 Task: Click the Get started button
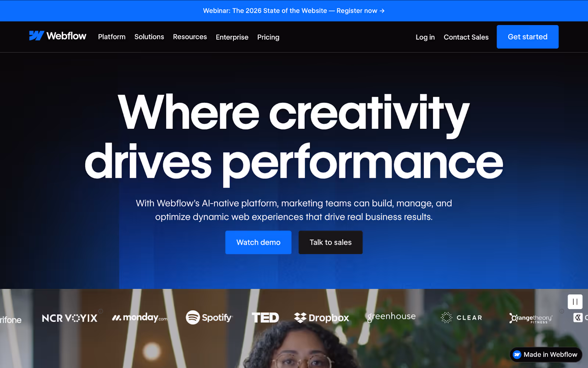pos(527,37)
